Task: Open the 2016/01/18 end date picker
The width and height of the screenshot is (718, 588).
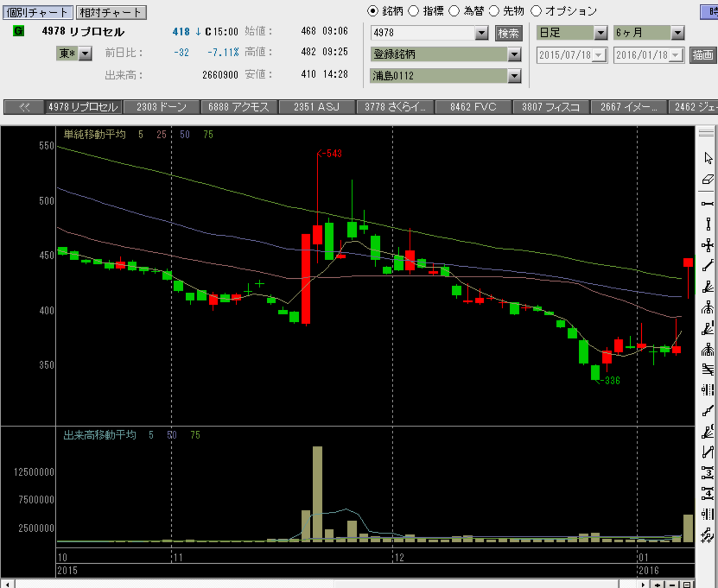Action: [x=676, y=55]
